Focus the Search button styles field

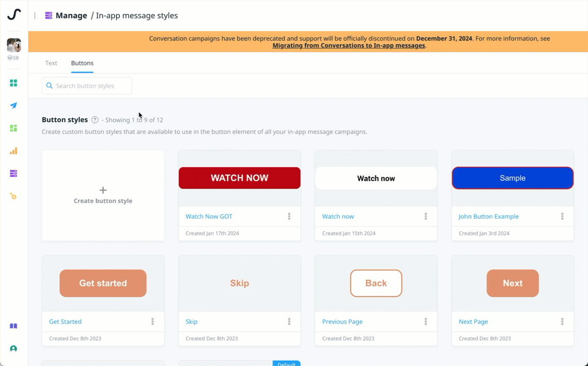[x=87, y=86]
